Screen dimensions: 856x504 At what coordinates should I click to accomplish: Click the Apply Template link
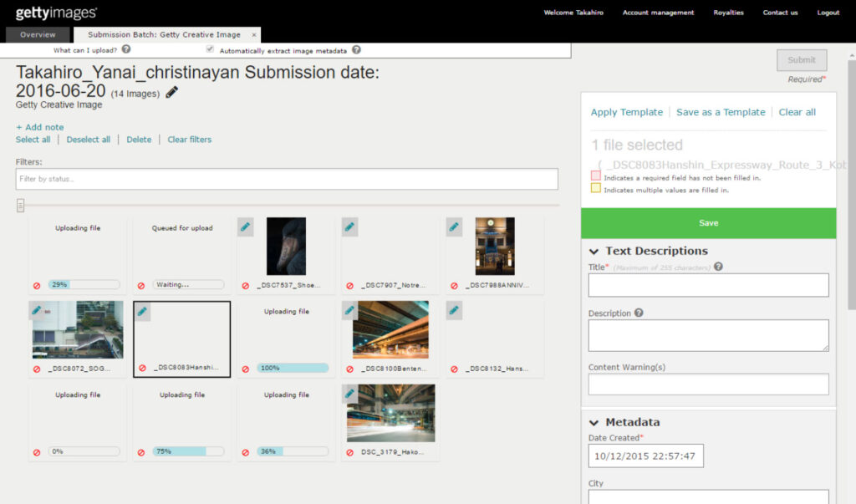tap(627, 111)
